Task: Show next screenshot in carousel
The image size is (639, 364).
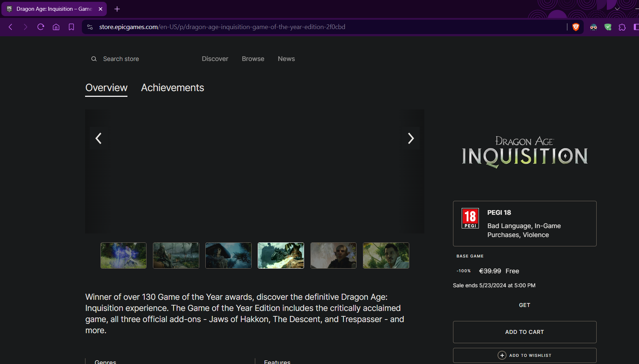Action: click(411, 138)
